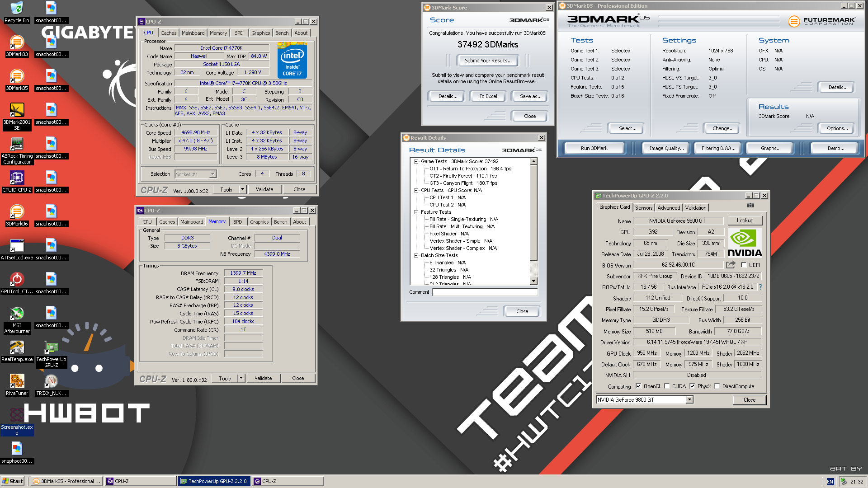The height and width of the screenshot is (488, 868).
Task: Open the Advanced tab in GPU-Z
Action: 669,208
